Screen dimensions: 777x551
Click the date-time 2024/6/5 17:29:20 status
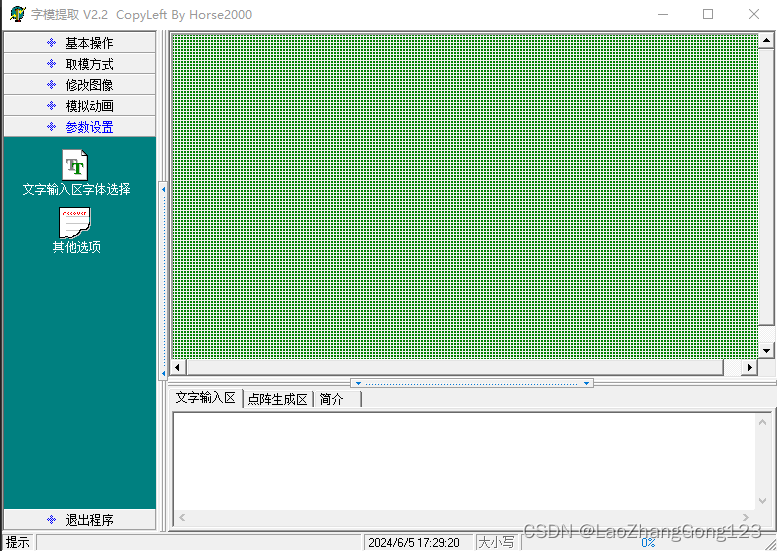click(414, 543)
